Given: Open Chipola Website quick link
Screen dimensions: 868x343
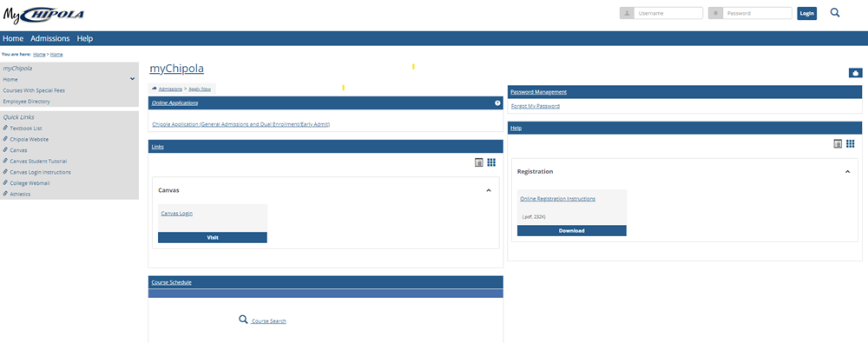Looking at the screenshot, I should tap(30, 140).
